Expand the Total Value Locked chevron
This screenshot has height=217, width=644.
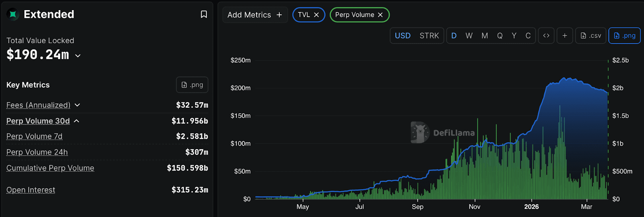(x=78, y=56)
